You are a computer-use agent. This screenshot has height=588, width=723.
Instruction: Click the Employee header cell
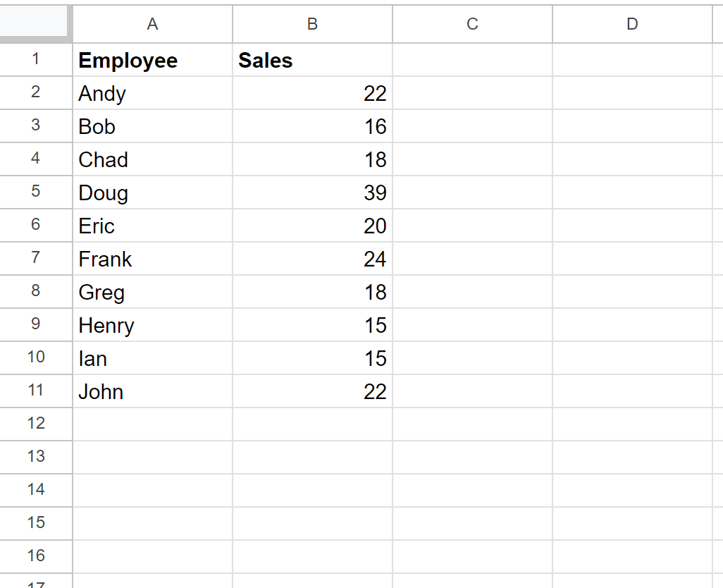152,60
